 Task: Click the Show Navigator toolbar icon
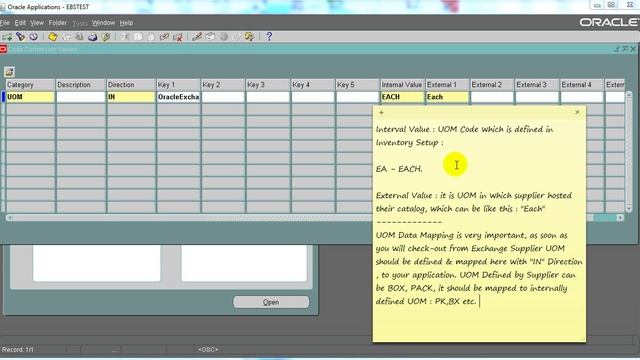coord(33,37)
